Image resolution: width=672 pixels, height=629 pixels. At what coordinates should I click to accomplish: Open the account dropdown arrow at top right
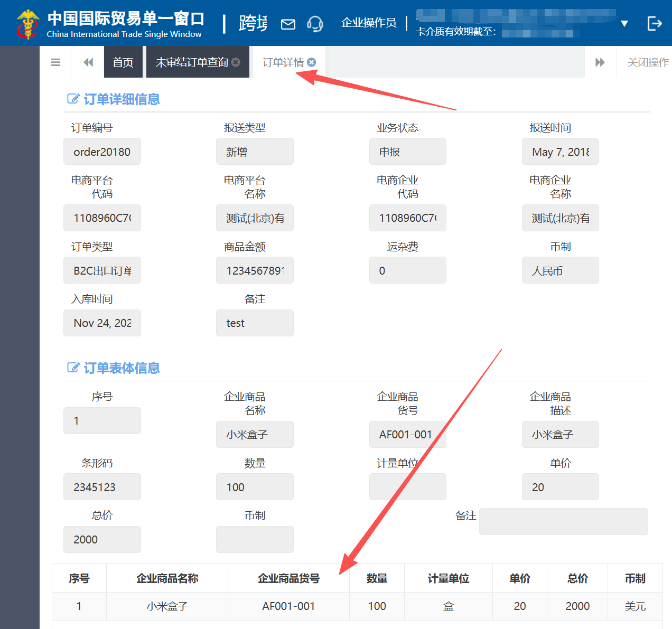[625, 23]
